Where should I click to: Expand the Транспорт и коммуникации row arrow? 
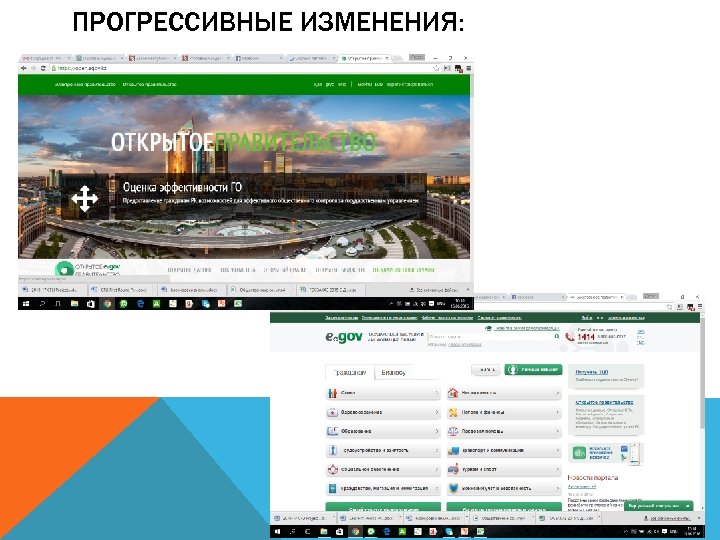(x=557, y=450)
